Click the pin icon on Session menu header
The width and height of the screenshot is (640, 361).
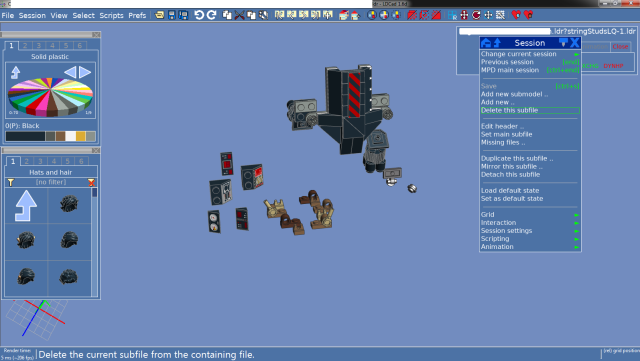point(563,42)
